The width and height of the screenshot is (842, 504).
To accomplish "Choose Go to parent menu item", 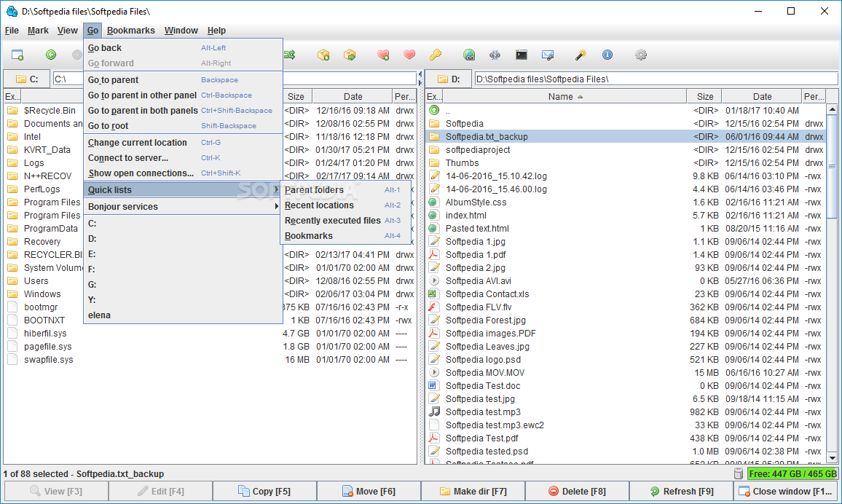I will (183, 80).
